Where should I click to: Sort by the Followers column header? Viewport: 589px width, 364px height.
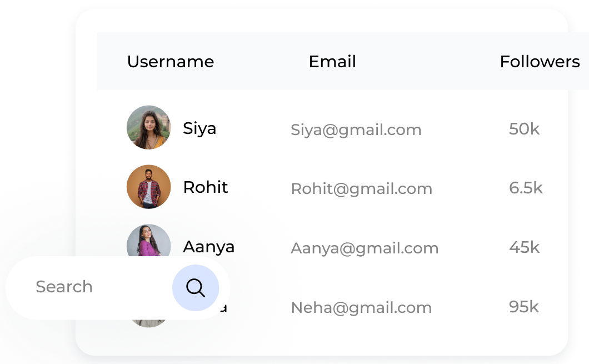[540, 62]
